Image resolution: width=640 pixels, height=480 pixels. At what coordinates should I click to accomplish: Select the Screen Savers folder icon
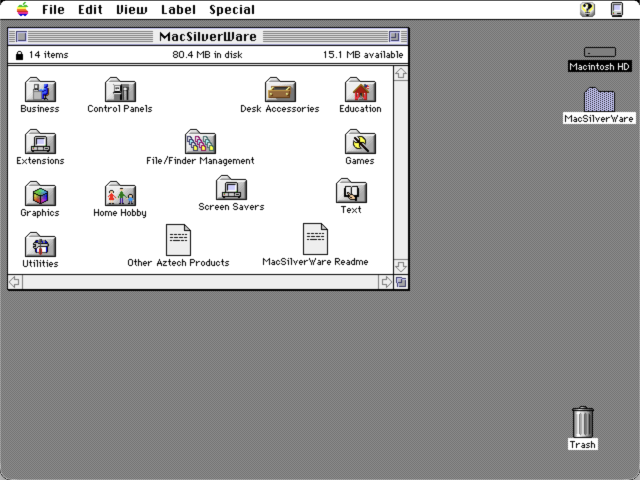pyautogui.click(x=231, y=187)
